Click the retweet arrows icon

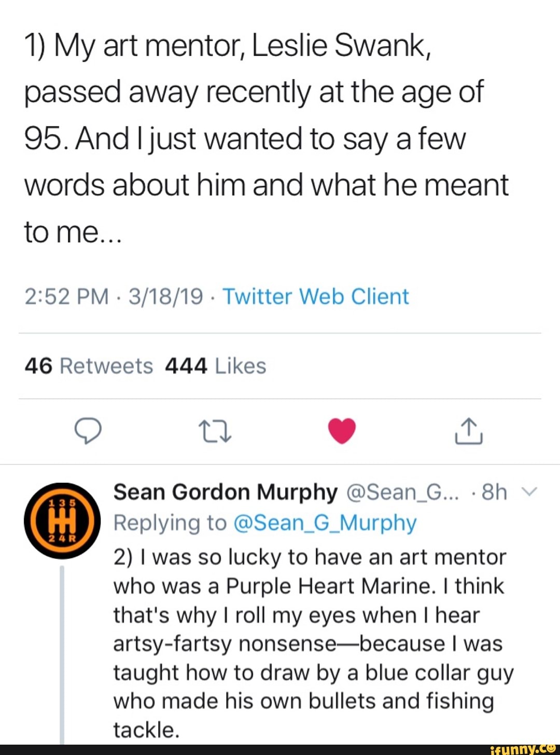pos(215,431)
